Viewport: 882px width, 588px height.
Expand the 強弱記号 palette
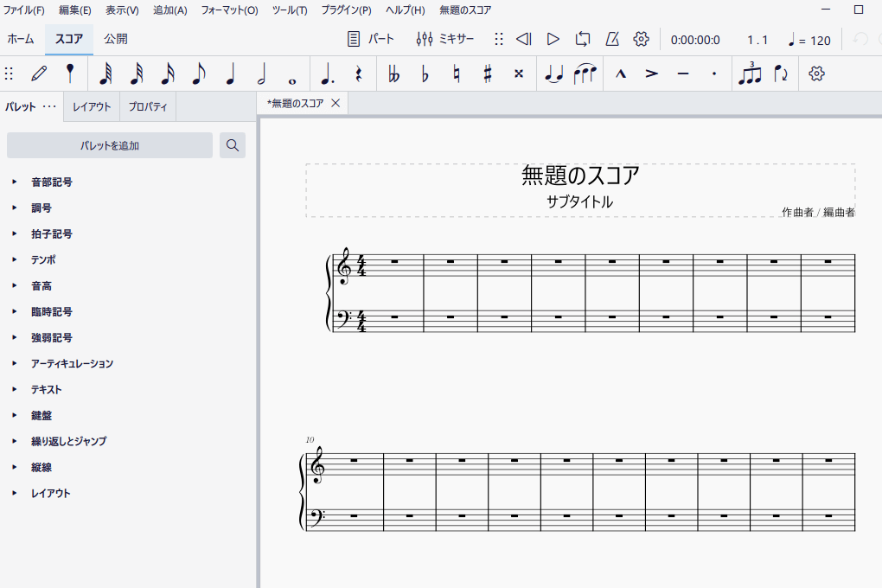pos(52,338)
